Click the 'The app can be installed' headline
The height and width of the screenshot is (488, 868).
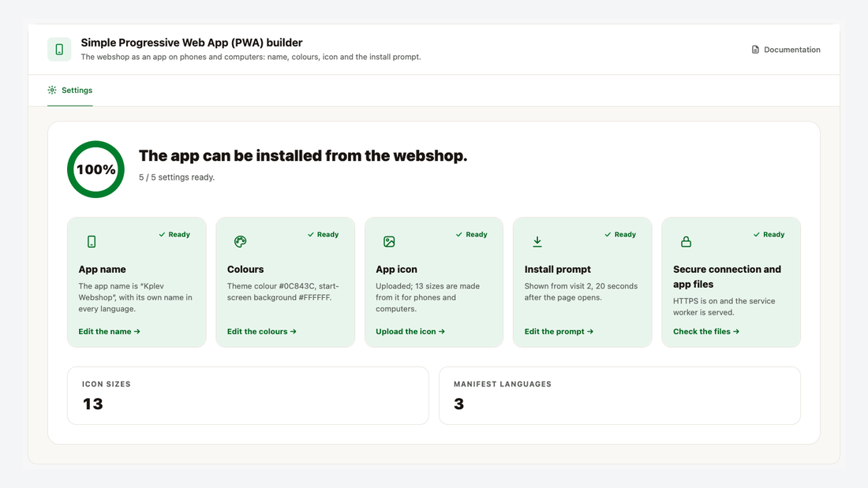[303, 156]
